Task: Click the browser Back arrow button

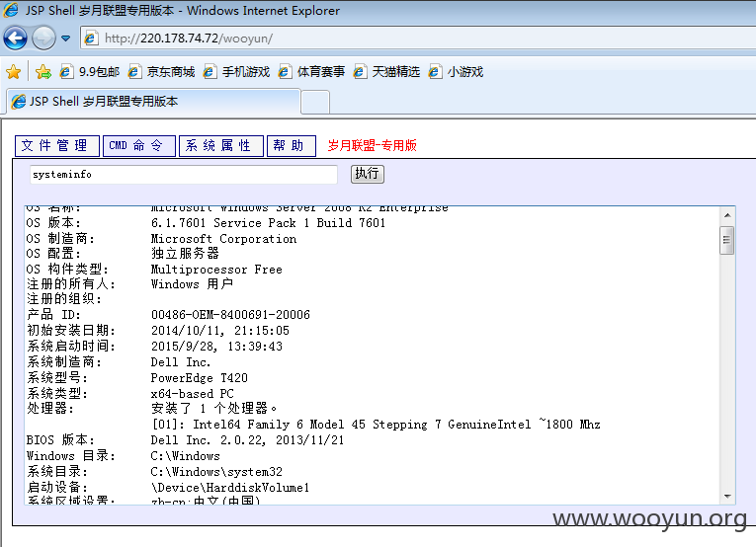Action: 15,38
